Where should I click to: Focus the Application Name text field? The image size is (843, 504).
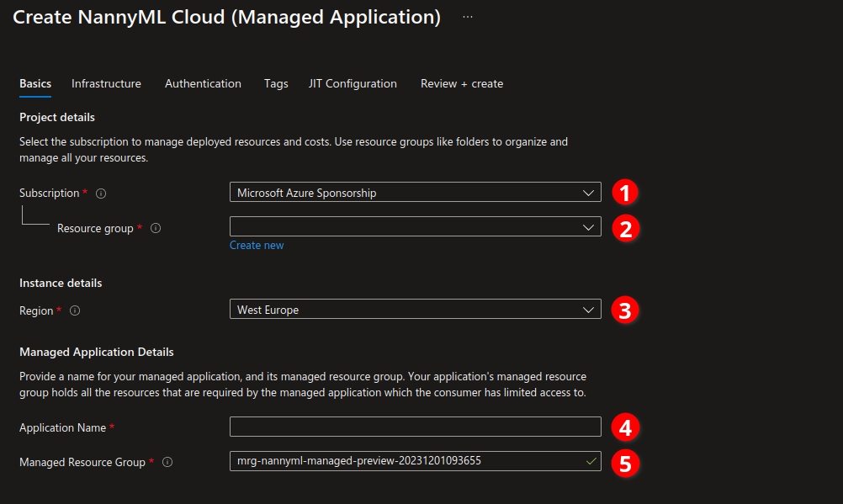point(415,427)
